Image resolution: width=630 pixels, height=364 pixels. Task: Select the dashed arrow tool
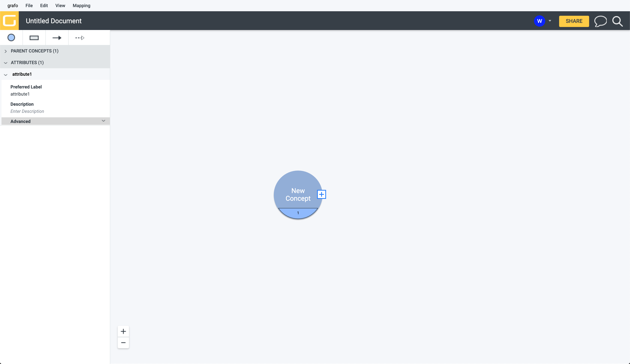point(79,38)
